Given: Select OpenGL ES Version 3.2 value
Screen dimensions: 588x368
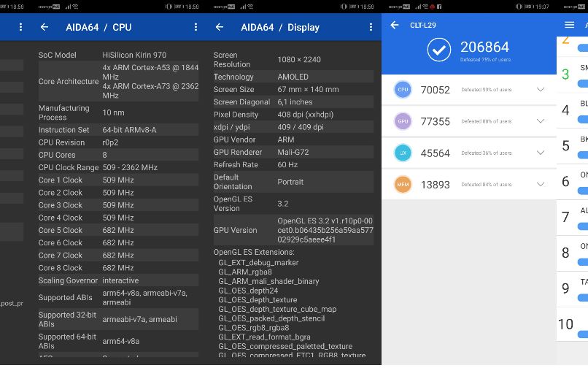Looking at the screenshot, I should tap(283, 204).
